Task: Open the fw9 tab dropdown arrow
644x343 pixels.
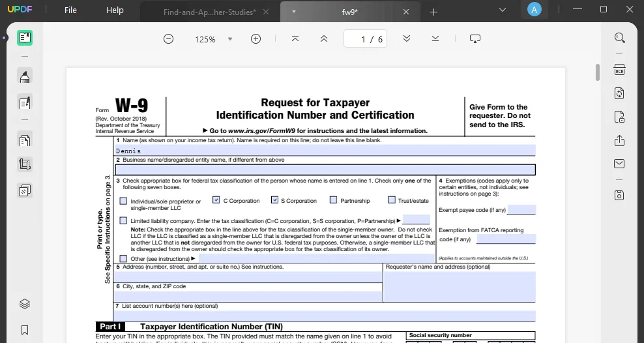Action: [294, 12]
